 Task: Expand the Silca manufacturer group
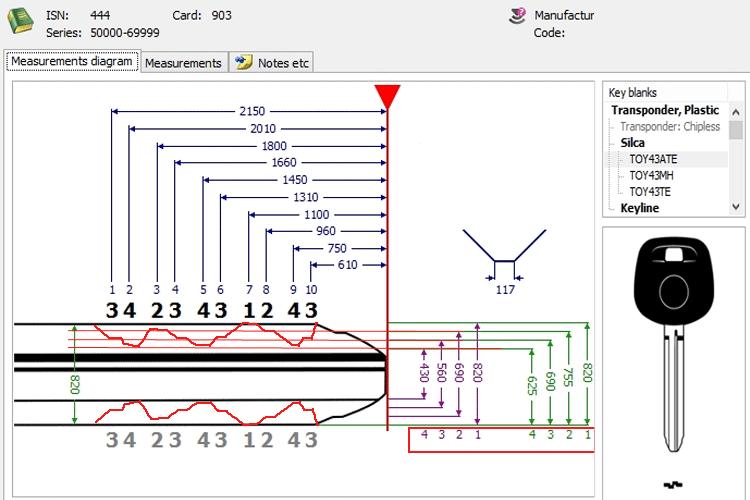pyautogui.click(x=633, y=143)
